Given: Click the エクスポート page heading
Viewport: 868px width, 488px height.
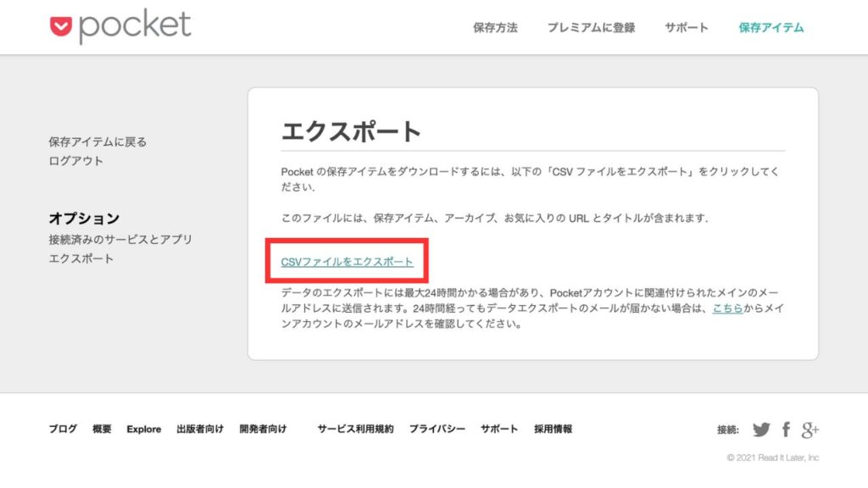Looking at the screenshot, I should 351,131.
